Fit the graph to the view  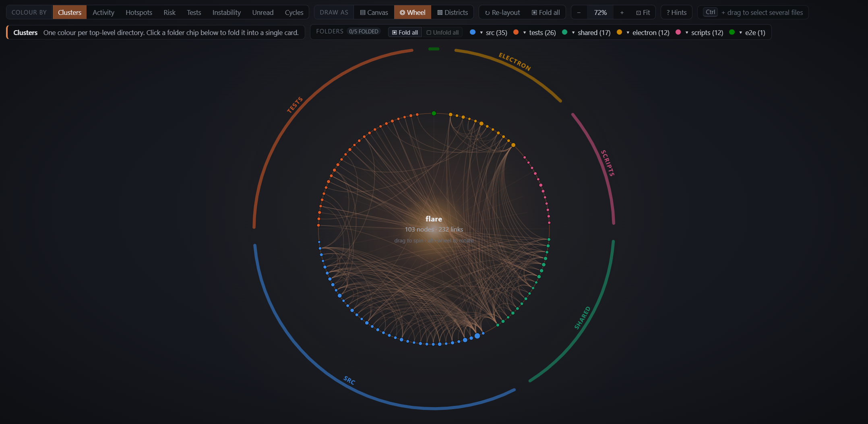point(643,12)
